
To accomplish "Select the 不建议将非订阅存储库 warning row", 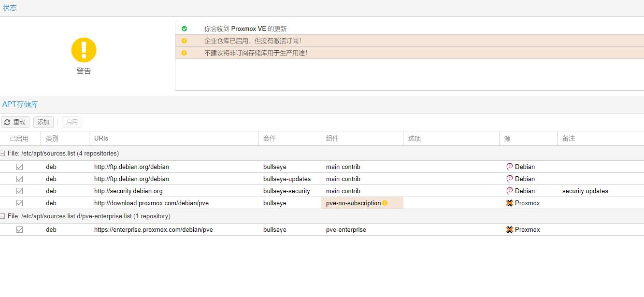I will click(x=410, y=53).
